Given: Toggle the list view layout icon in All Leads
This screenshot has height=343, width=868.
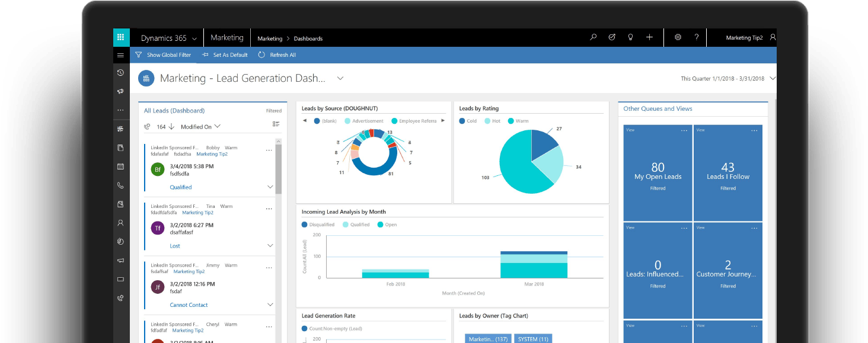Looking at the screenshot, I should pyautogui.click(x=276, y=124).
